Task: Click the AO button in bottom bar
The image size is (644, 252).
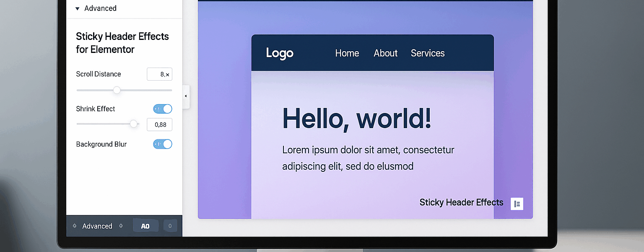Action: pos(145,226)
